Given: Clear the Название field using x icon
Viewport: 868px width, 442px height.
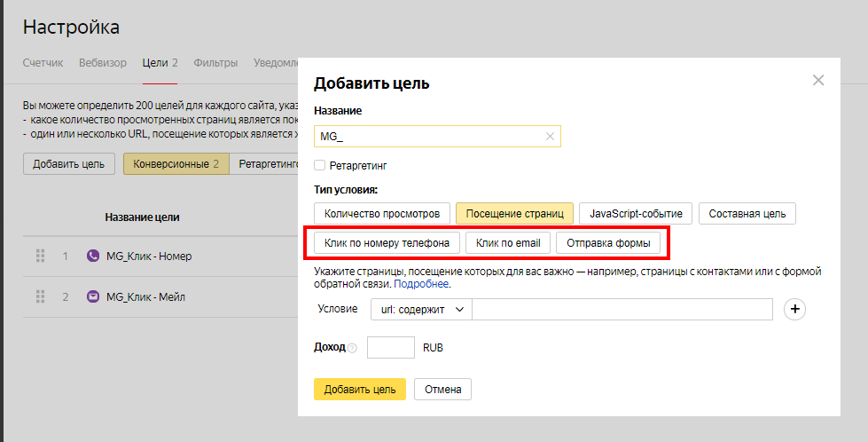Looking at the screenshot, I should [550, 137].
